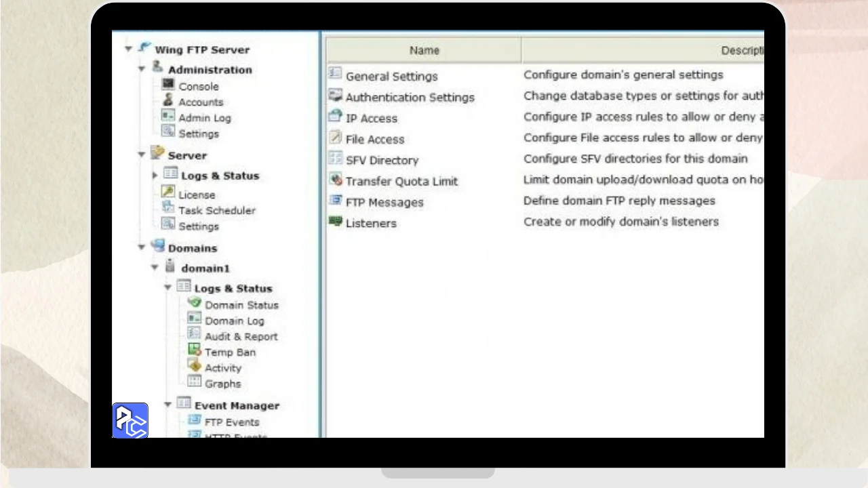
Task: Select the Administration tree label
Action: pyautogui.click(x=210, y=70)
